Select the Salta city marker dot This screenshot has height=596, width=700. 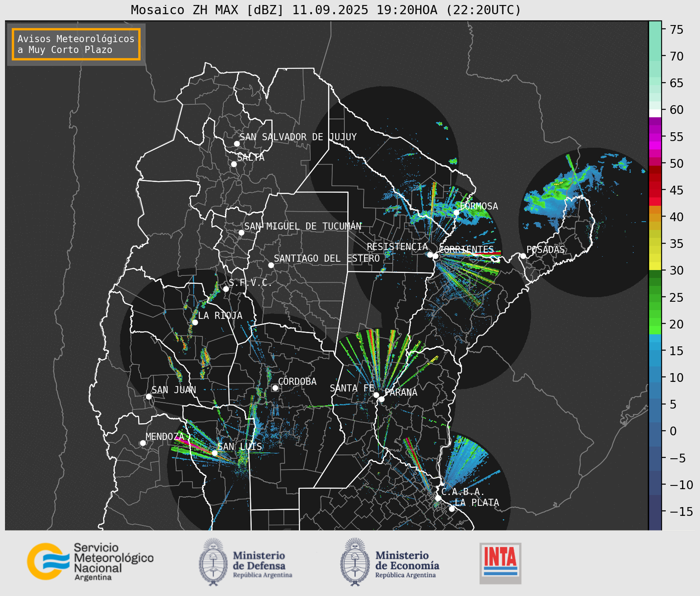pyautogui.click(x=234, y=164)
